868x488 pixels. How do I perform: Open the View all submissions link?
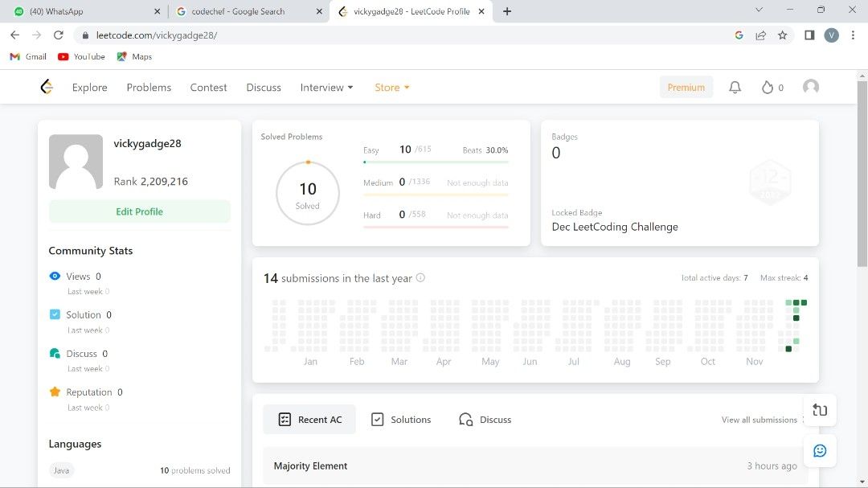pos(759,420)
